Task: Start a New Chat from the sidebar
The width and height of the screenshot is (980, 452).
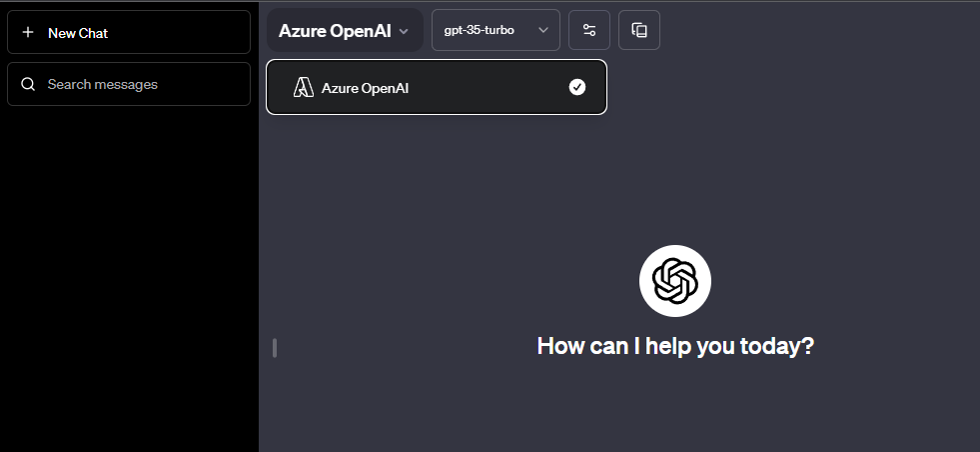Action: 129,32
